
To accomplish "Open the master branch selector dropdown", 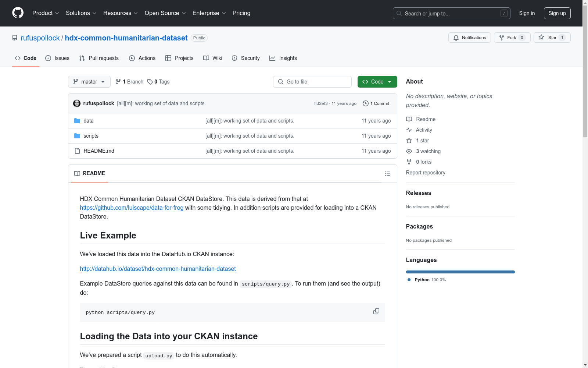I will pos(89,82).
